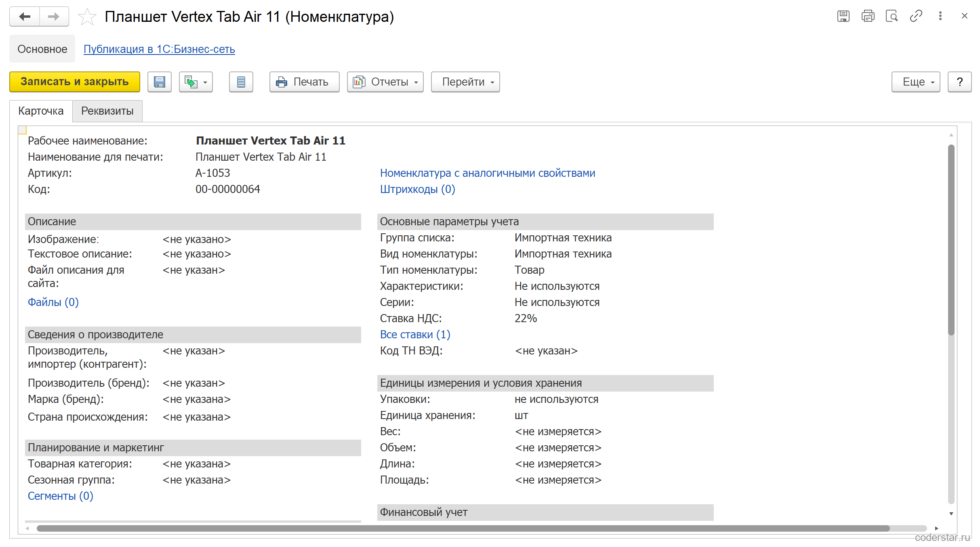Open the Сегменты (0) link
Viewport: 980px width, 547px height.
pyautogui.click(x=60, y=496)
